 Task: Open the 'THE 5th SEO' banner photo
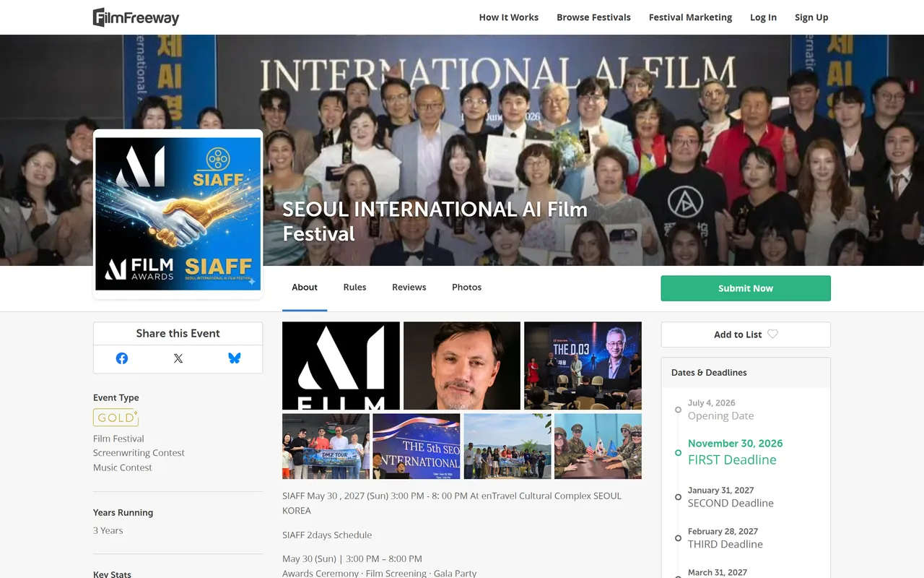(417, 446)
